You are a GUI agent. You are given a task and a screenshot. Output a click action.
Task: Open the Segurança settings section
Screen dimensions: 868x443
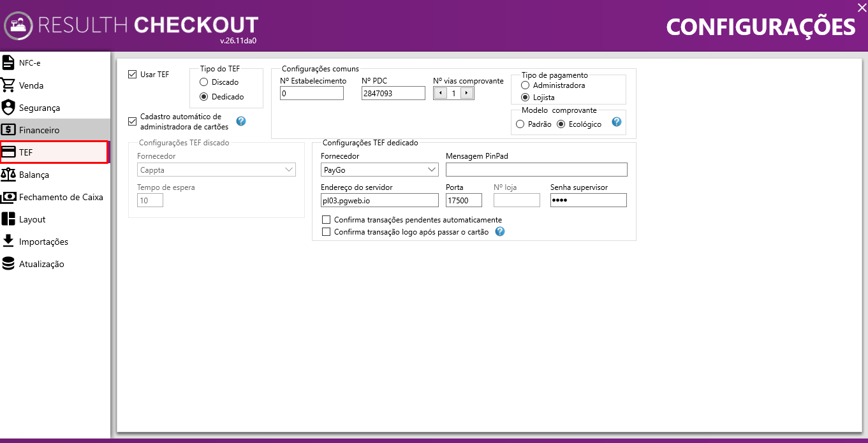[55, 107]
